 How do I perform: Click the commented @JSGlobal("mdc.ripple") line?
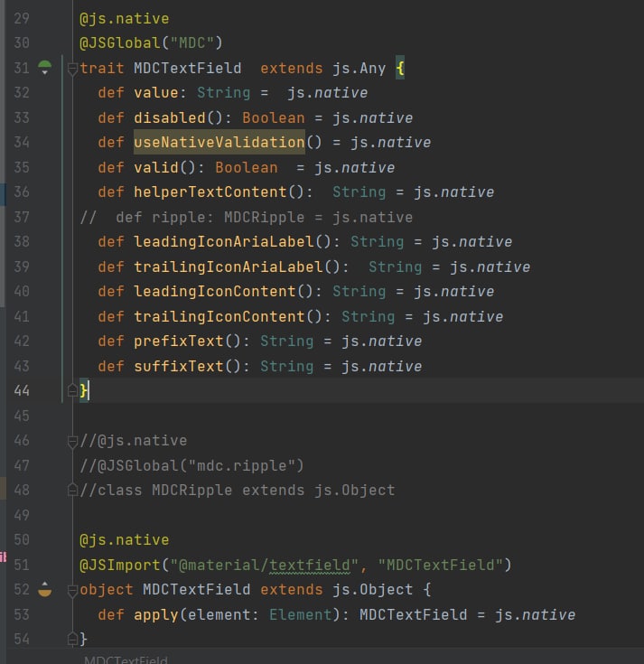[191, 466]
